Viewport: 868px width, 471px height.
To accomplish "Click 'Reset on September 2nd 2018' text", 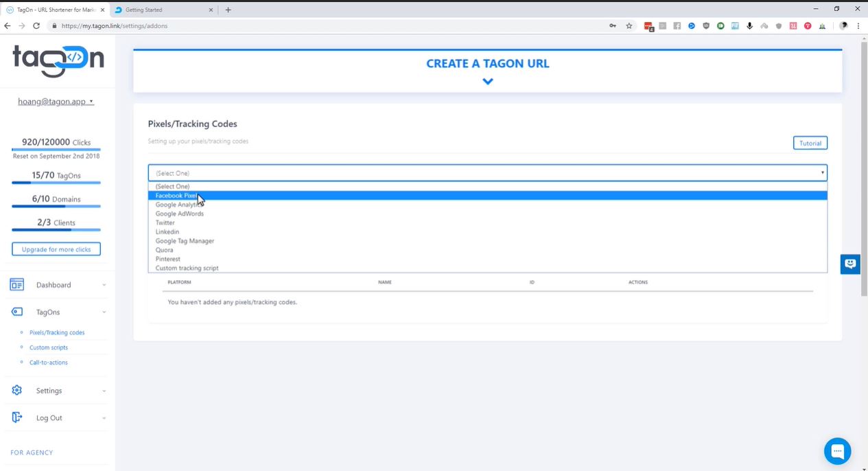I will pyautogui.click(x=56, y=156).
